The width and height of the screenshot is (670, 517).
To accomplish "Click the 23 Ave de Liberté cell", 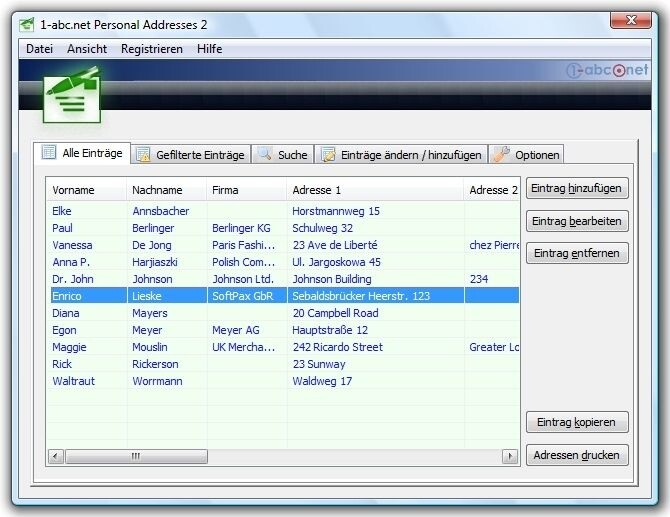I will [x=335, y=245].
